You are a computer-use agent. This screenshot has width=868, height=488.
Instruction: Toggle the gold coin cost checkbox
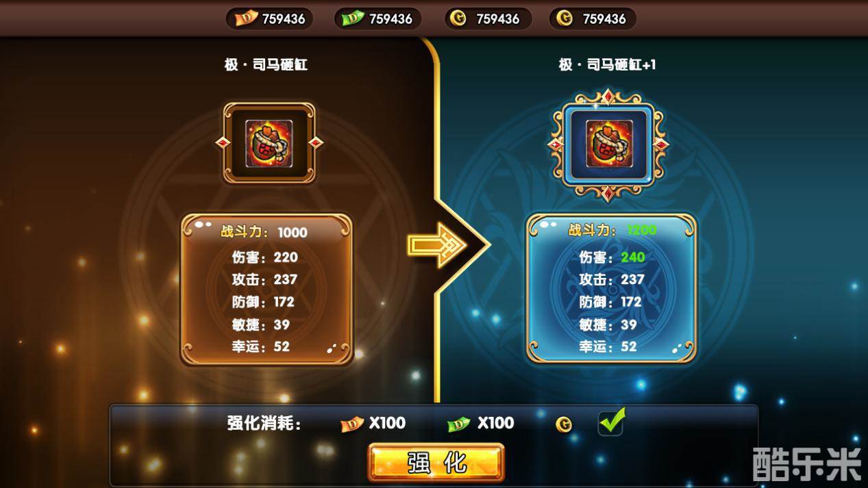click(x=610, y=422)
